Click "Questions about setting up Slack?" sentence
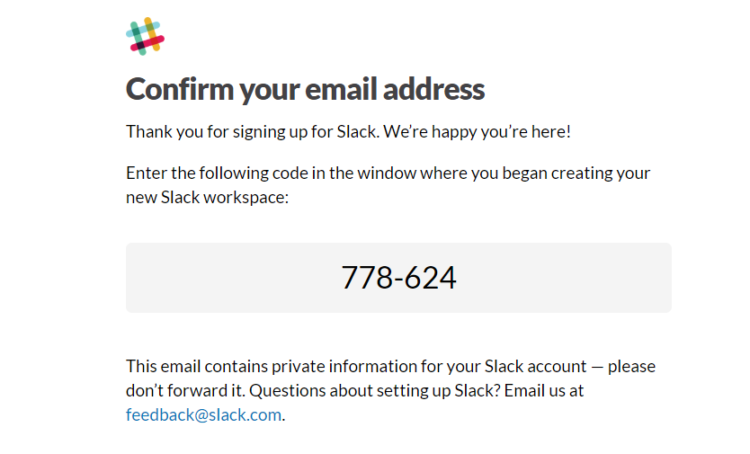Image resolution: width=750 pixels, height=454 pixels. click(375, 391)
